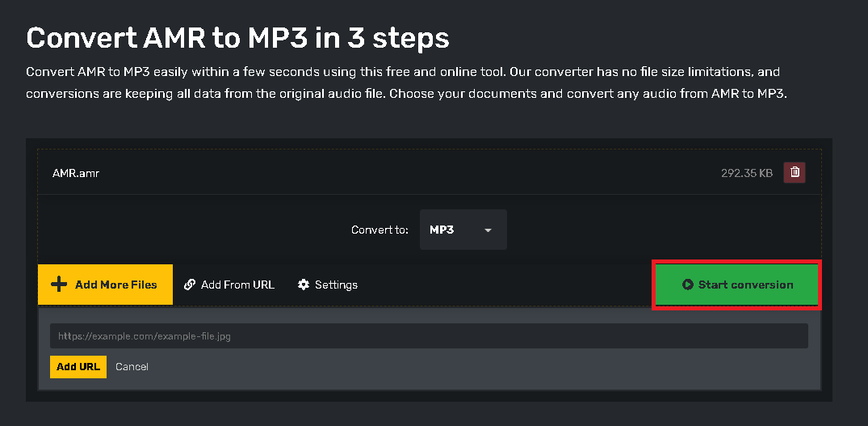The image size is (868, 426).
Task: Open the Convert to format selector showing MP3
Action: pos(463,230)
